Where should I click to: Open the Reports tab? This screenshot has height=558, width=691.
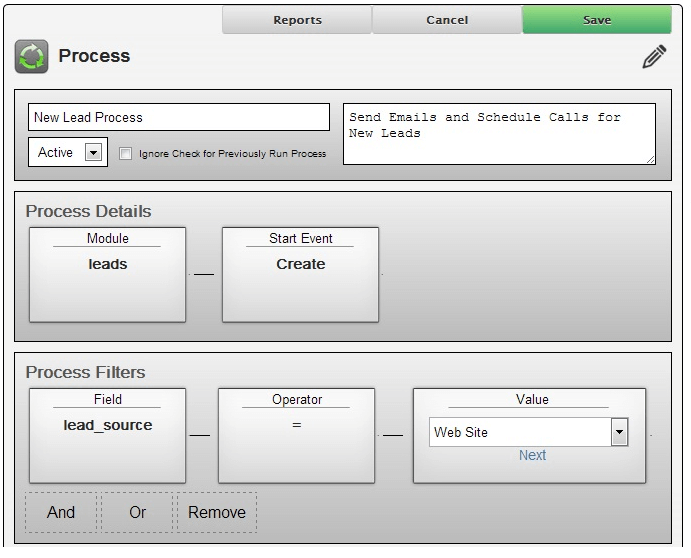[297, 20]
